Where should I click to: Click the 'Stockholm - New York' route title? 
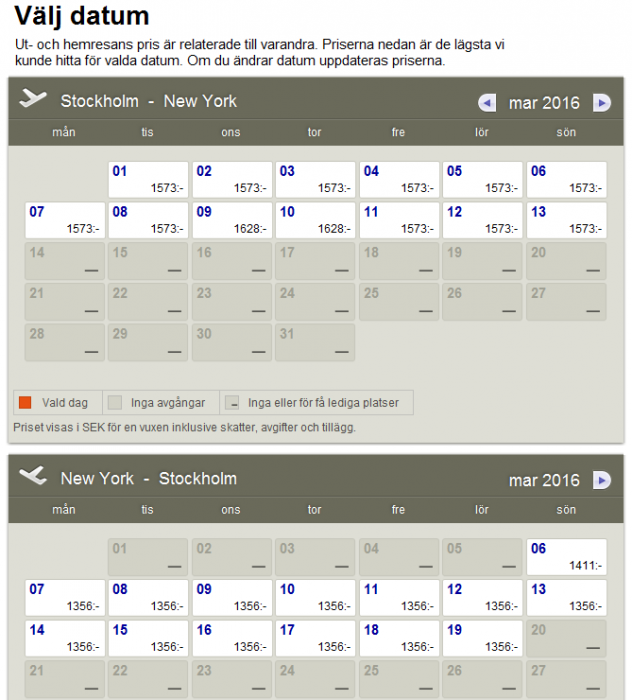pyautogui.click(x=149, y=101)
